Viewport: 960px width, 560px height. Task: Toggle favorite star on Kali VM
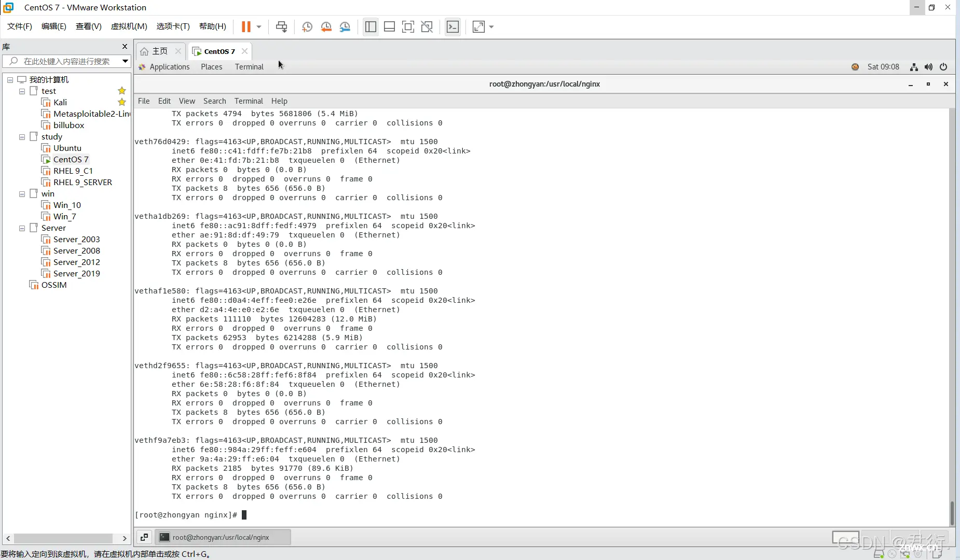[x=122, y=102]
